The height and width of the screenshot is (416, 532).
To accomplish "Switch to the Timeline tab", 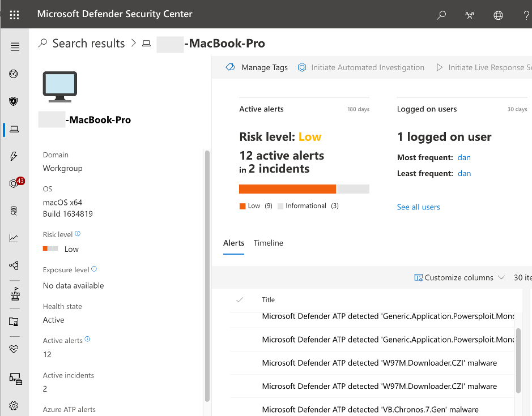I will [x=269, y=243].
